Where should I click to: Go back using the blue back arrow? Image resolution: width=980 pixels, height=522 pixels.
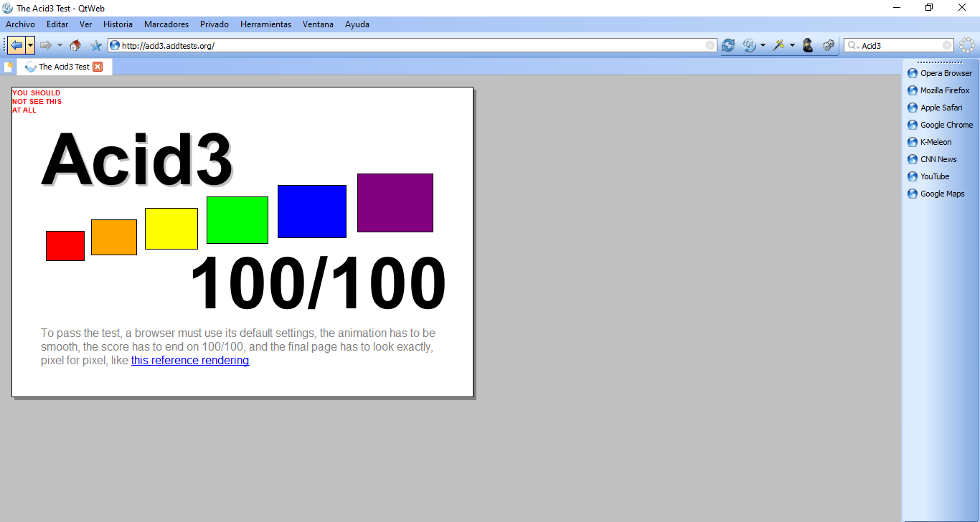coord(17,45)
